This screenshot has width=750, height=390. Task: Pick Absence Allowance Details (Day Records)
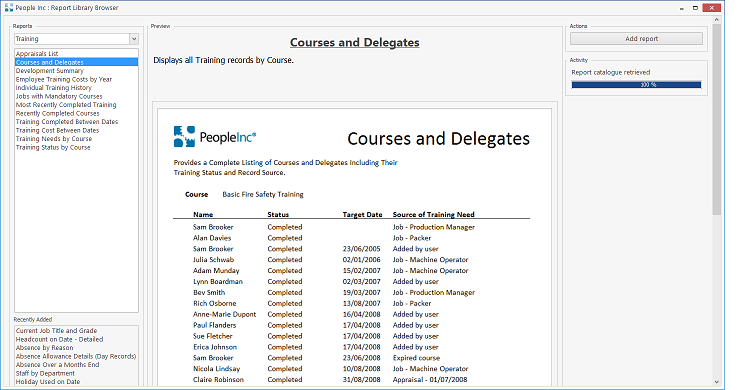76,356
